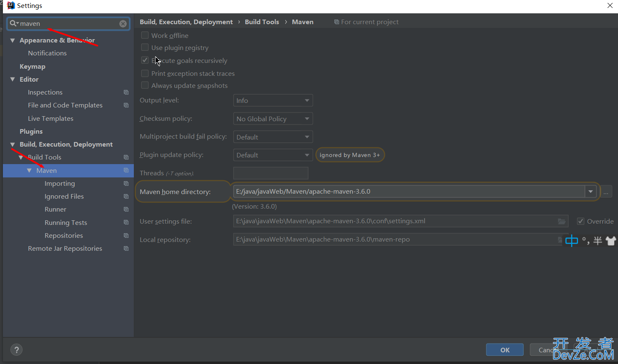Click the project-level icon beside Running Tests
Viewport: 618px width, 364px height.
pyautogui.click(x=126, y=222)
